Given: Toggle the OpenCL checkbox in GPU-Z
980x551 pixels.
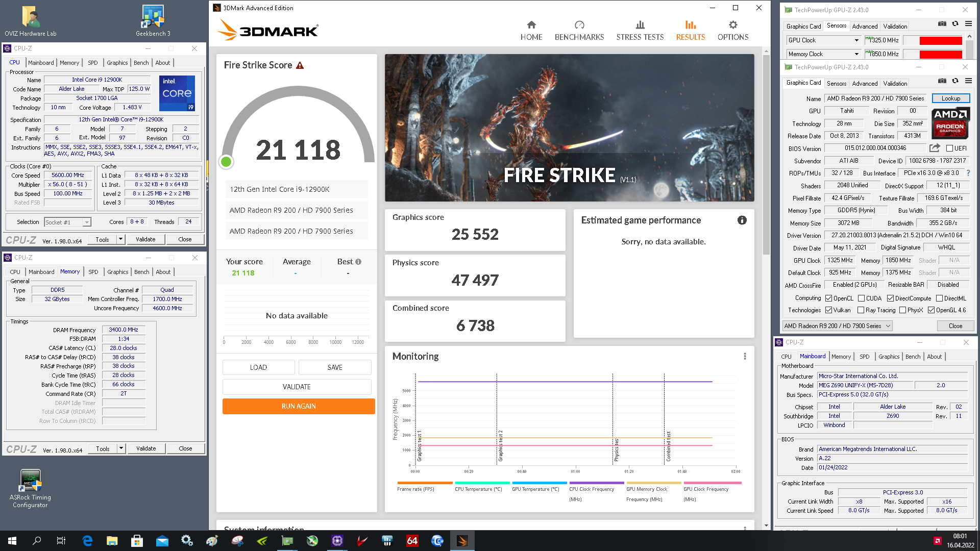Looking at the screenshot, I should pos(829,298).
